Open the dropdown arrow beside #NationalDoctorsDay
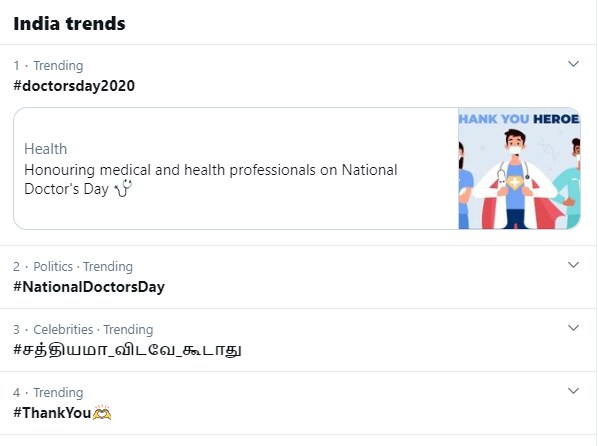The height and width of the screenshot is (446, 598). click(573, 265)
